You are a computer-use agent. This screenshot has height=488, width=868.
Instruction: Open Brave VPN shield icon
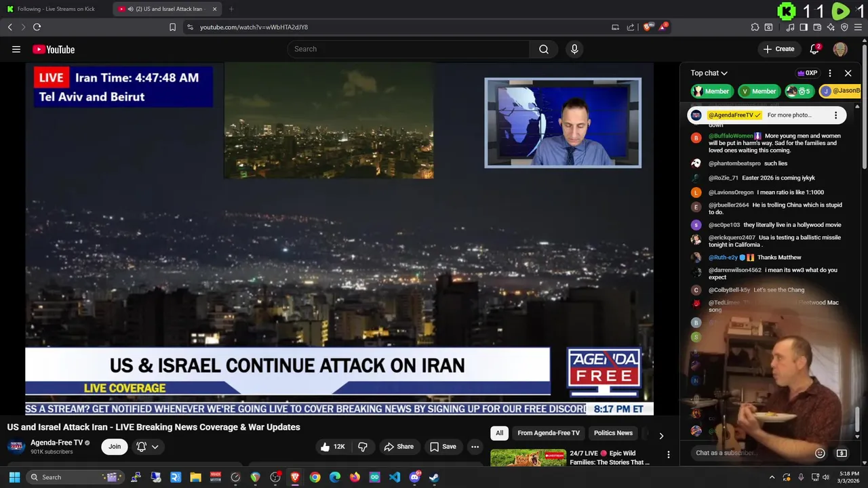click(x=844, y=27)
